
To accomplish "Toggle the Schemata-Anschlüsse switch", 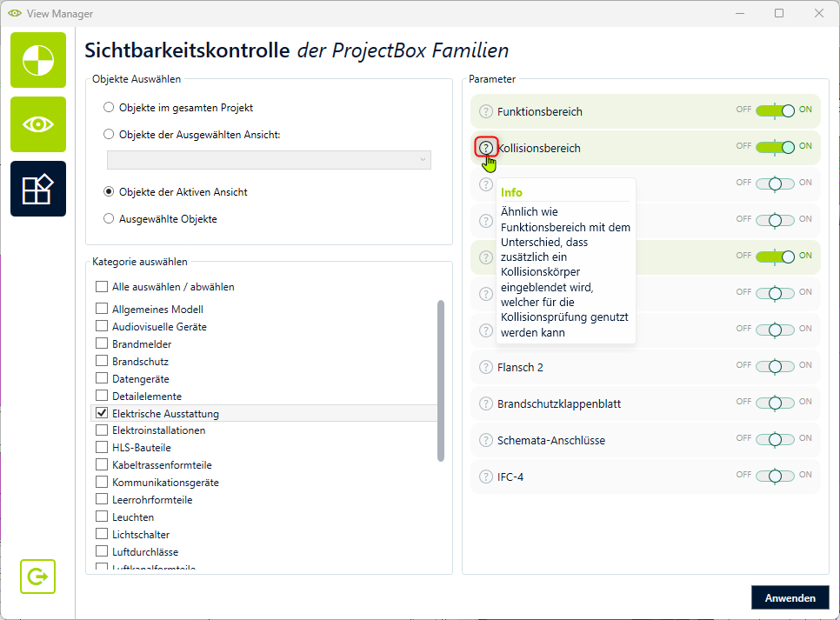I will 775,439.
